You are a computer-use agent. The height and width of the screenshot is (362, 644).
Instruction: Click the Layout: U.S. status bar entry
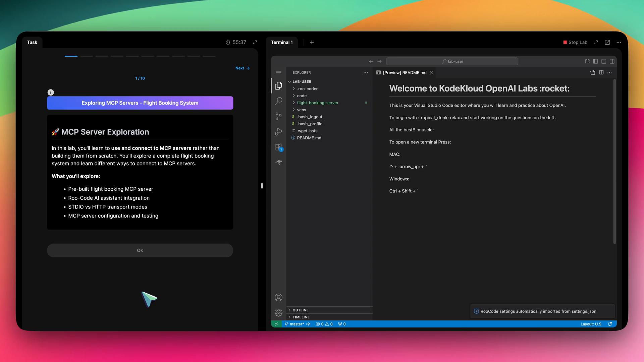pos(591,324)
